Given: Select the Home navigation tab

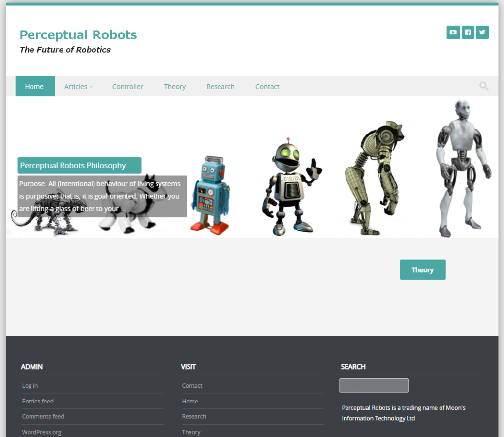Looking at the screenshot, I should point(34,87).
